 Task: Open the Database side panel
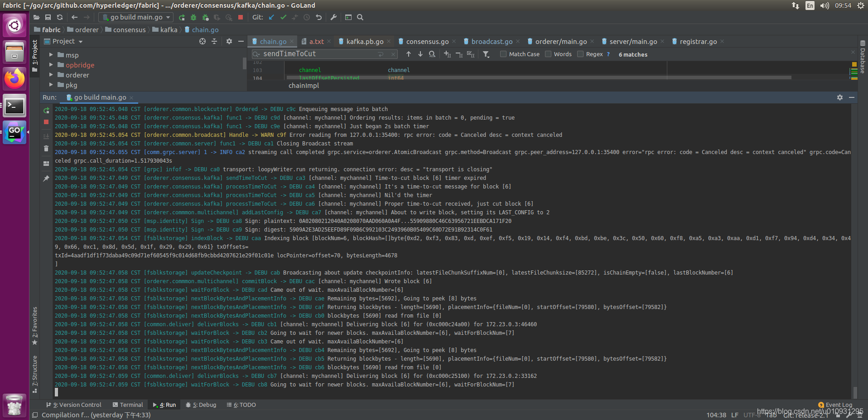pos(863,57)
